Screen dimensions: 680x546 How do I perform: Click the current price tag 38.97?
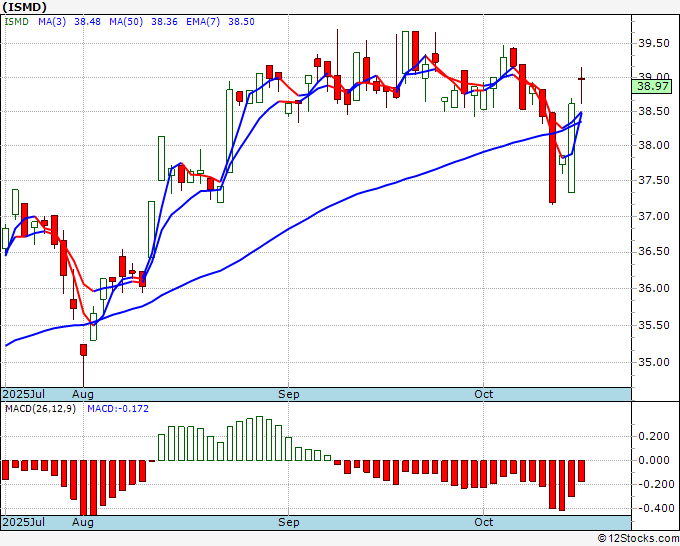coord(652,86)
